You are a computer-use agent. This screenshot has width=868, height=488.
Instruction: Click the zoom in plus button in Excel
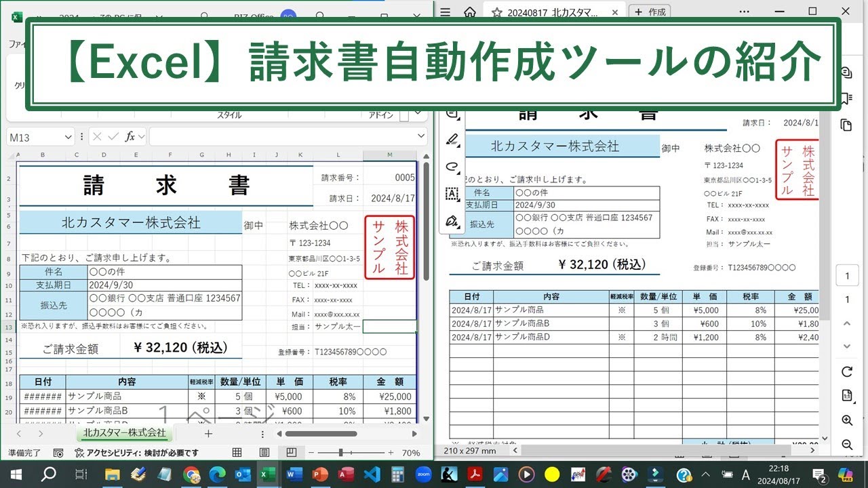pyautogui.click(x=391, y=452)
